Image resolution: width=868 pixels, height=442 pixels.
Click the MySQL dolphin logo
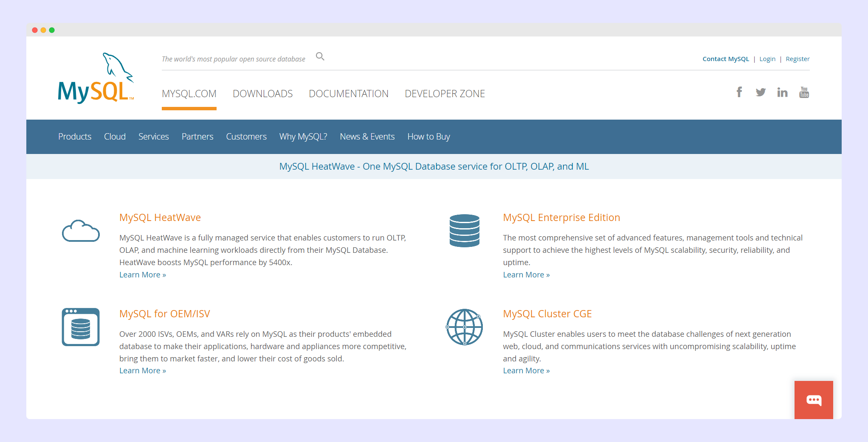pos(96,78)
